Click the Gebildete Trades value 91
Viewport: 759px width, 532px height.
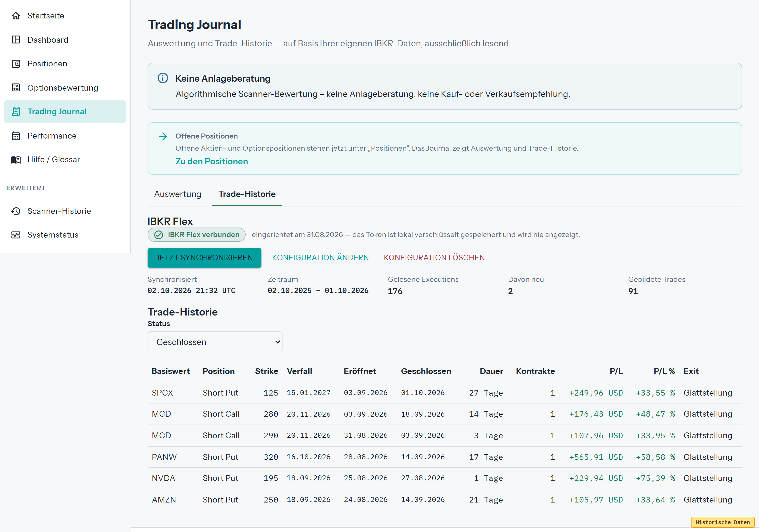[x=633, y=291]
